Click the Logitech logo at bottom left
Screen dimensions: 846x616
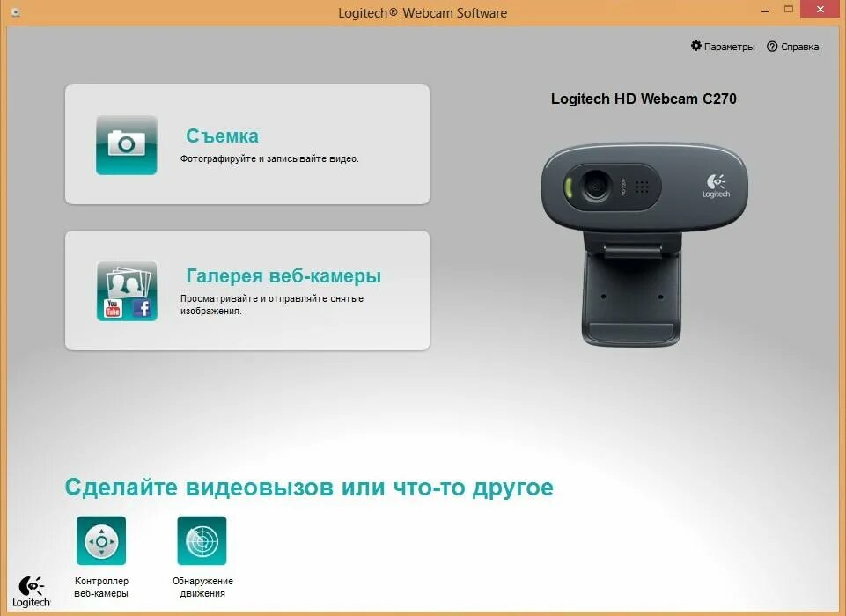[x=32, y=591]
